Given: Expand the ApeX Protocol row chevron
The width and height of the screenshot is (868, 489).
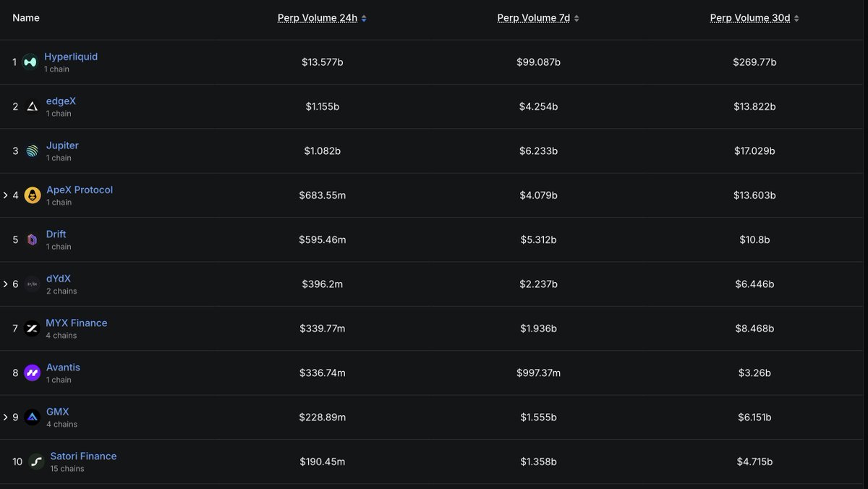Looking at the screenshot, I should click(5, 195).
